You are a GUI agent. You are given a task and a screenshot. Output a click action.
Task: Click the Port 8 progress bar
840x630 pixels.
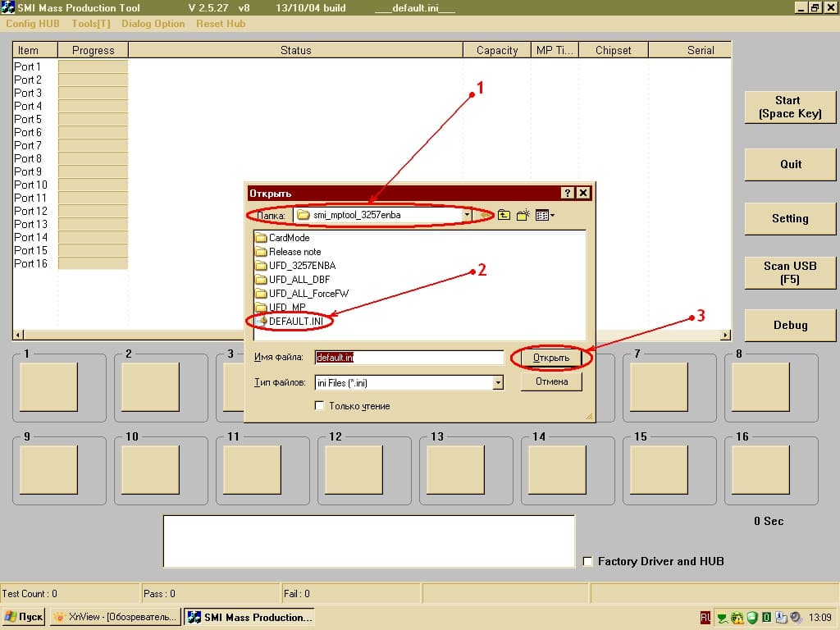pos(94,158)
